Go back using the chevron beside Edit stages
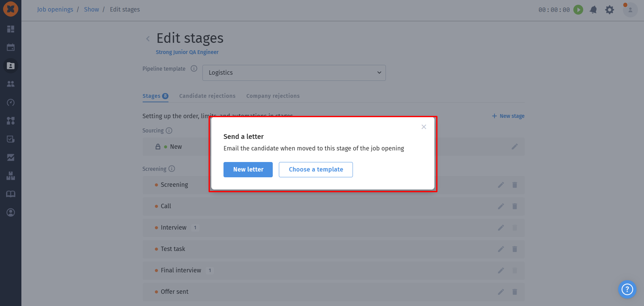 (148, 39)
